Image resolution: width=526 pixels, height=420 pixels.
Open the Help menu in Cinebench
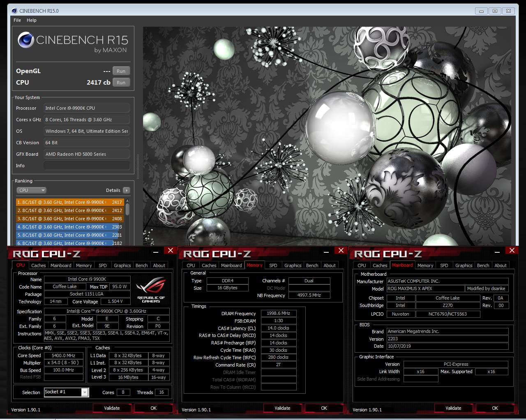32,20
